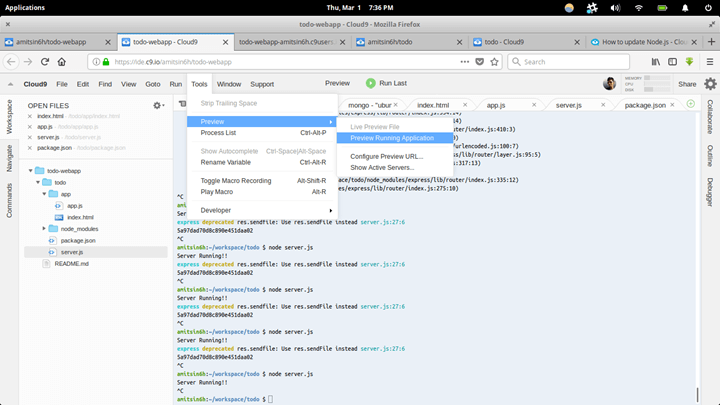
Task: Click Preview button in toolbar
Action: click(x=337, y=83)
